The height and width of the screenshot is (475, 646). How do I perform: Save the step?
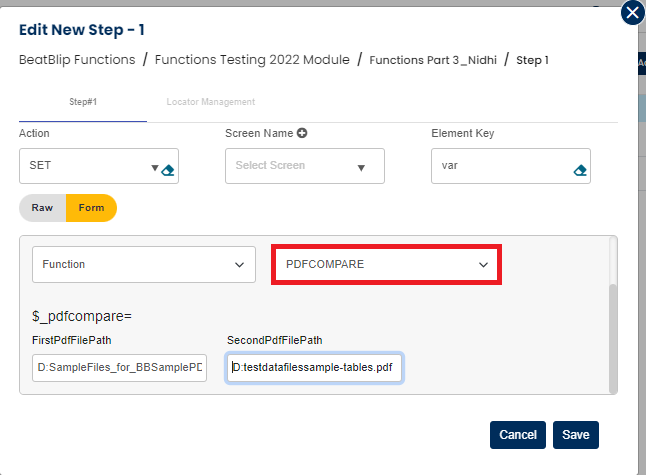576,435
